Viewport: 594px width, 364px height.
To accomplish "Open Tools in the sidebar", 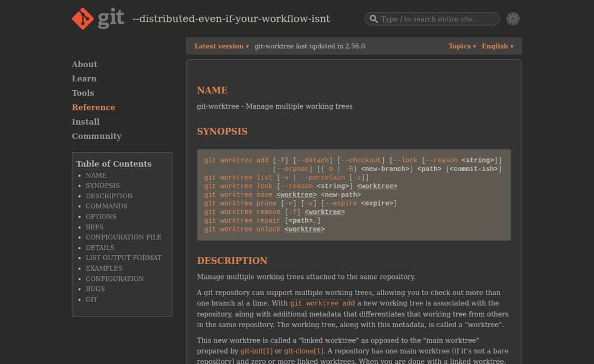I will tap(83, 93).
